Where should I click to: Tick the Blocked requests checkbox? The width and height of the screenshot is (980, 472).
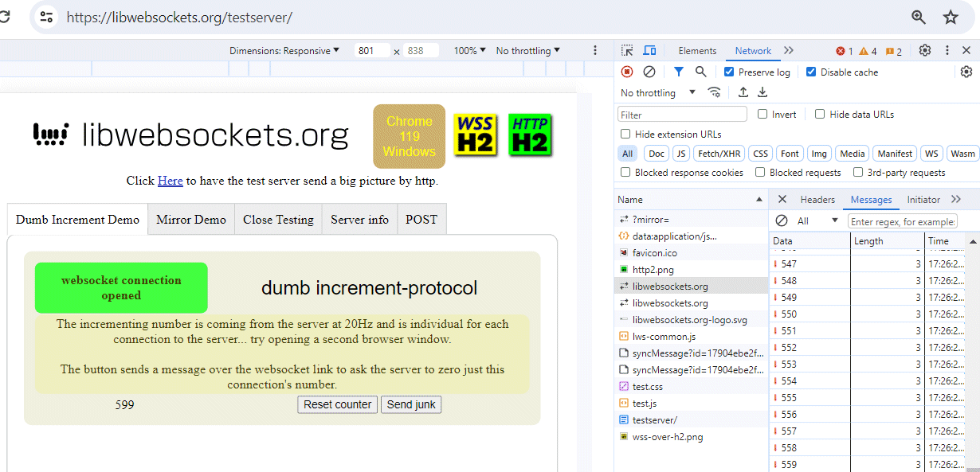[760, 172]
